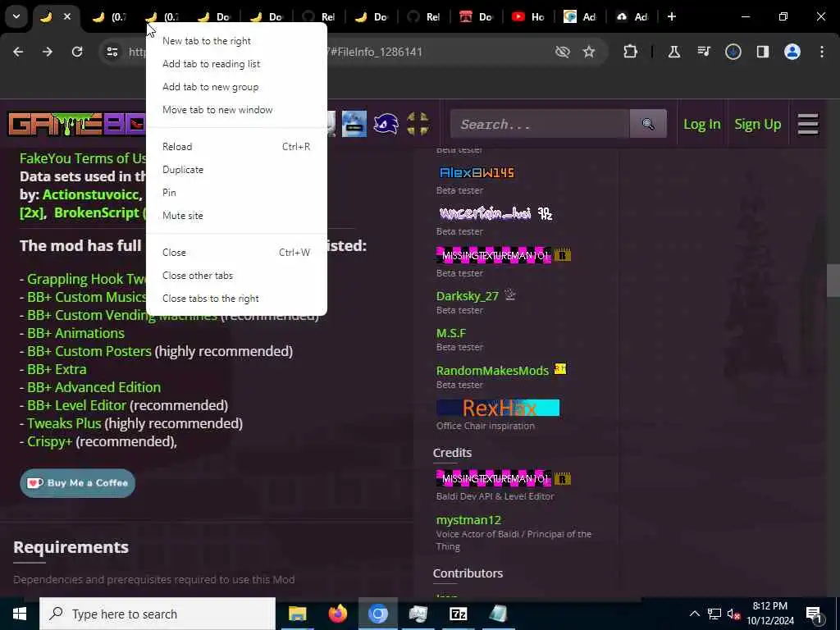The height and width of the screenshot is (630, 840).
Task: Open the Darksky_27 profile link
Action: 467,295
